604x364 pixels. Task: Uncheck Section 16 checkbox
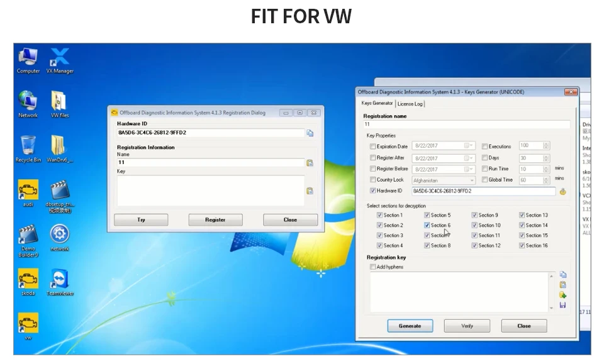[522, 245]
